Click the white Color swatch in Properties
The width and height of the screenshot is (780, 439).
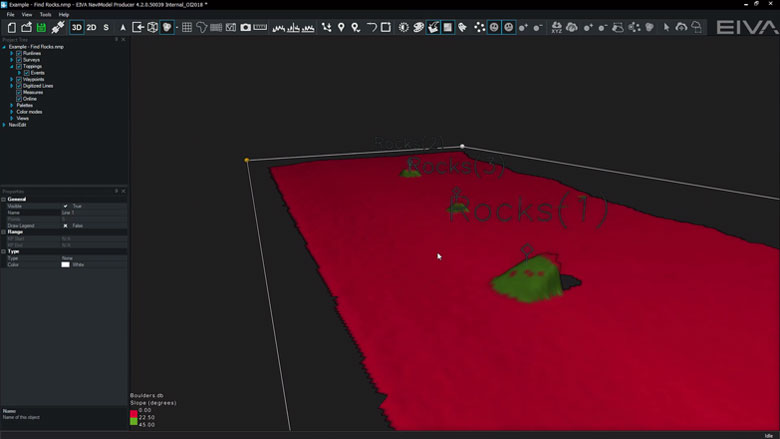66,264
